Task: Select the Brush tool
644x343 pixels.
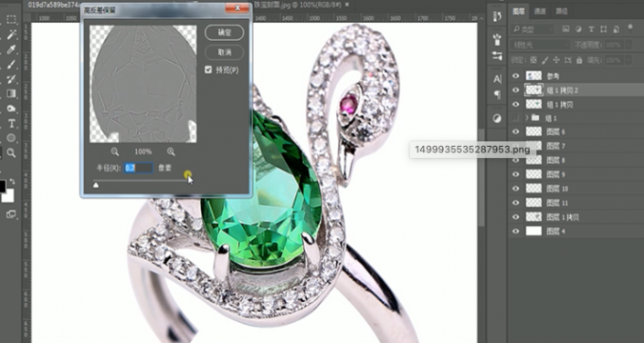Action: click(11, 65)
